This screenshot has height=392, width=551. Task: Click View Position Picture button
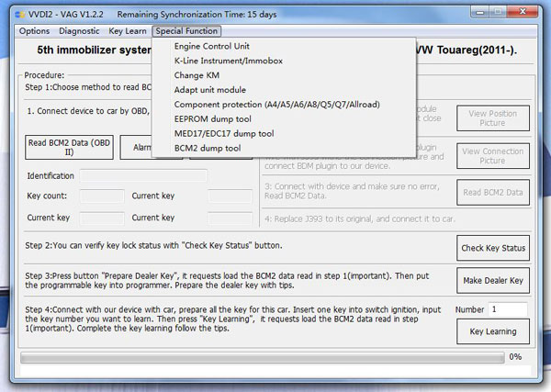493,118
